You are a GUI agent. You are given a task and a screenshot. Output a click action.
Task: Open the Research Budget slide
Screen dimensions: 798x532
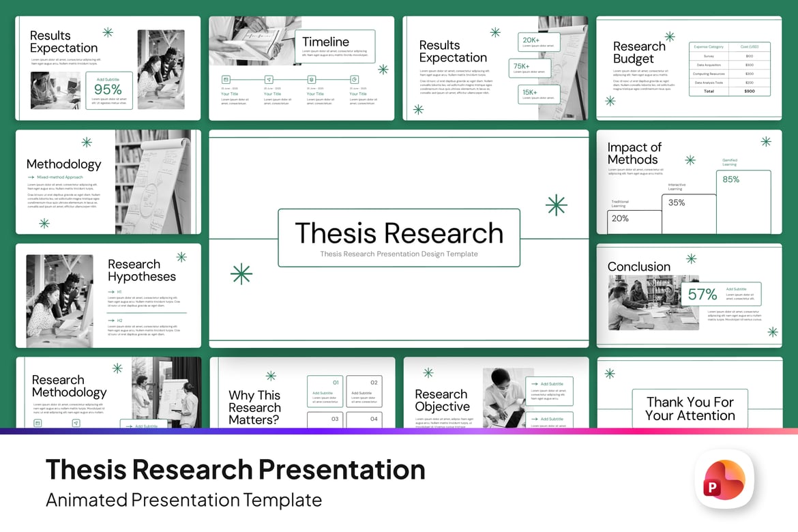[x=689, y=68]
